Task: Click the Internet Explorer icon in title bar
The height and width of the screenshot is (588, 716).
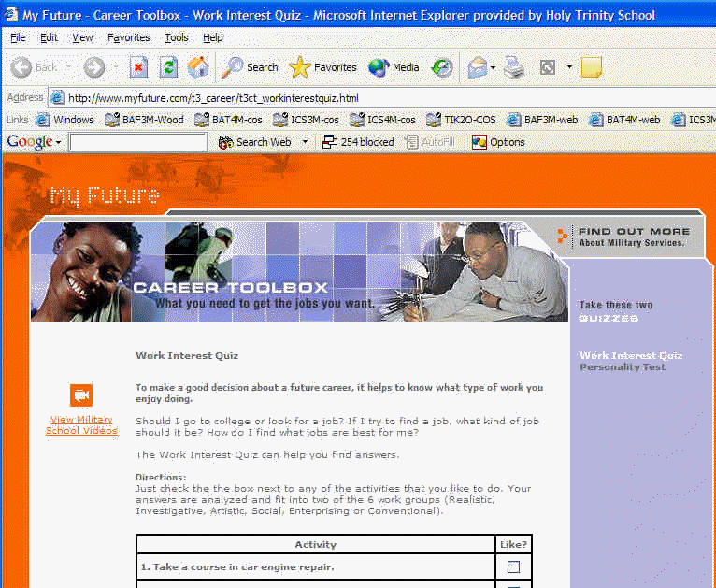Action: pos(11,14)
